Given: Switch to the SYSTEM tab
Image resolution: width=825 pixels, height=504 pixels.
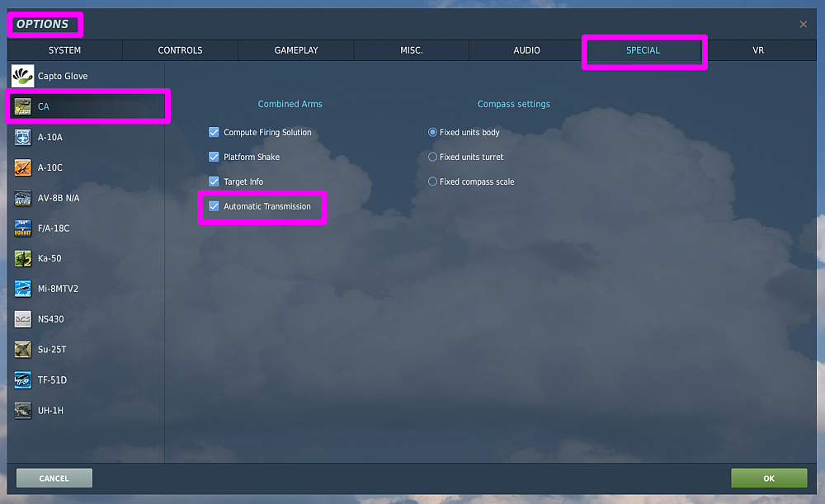Looking at the screenshot, I should [64, 50].
